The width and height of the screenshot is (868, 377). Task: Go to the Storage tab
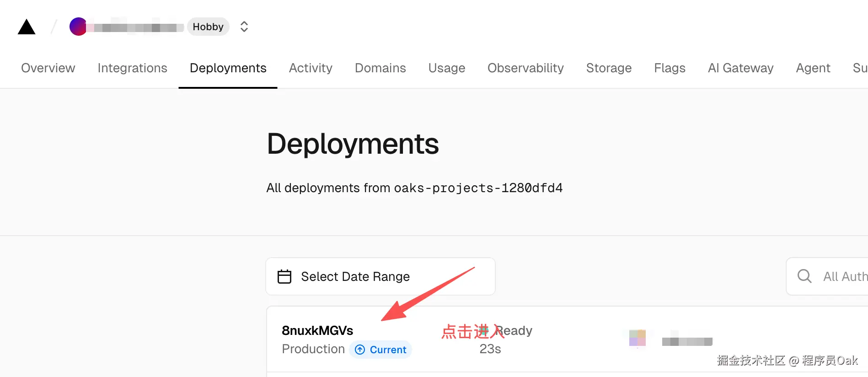pyautogui.click(x=609, y=68)
